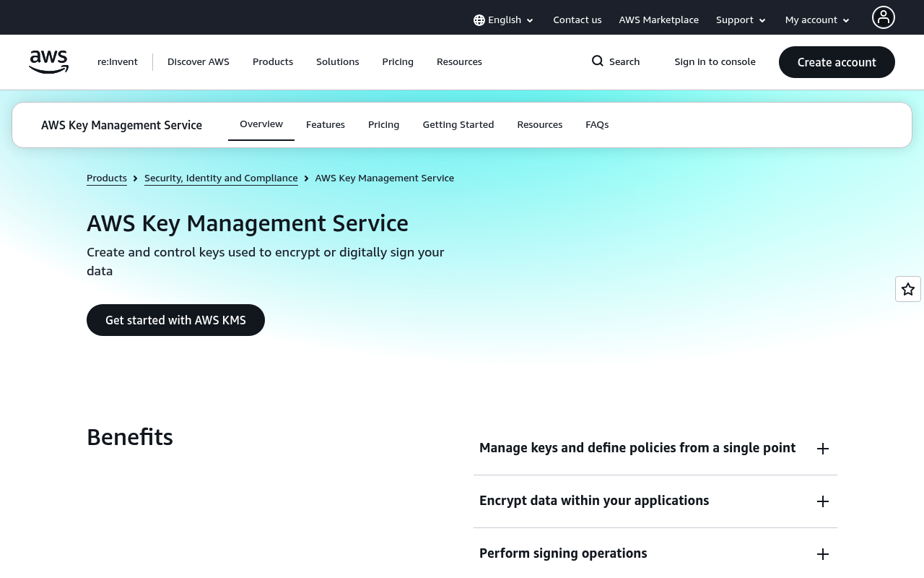Select the Getting Started tab
The height and width of the screenshot is (578, 924).
pyautogui.click(x=458, y=125)
